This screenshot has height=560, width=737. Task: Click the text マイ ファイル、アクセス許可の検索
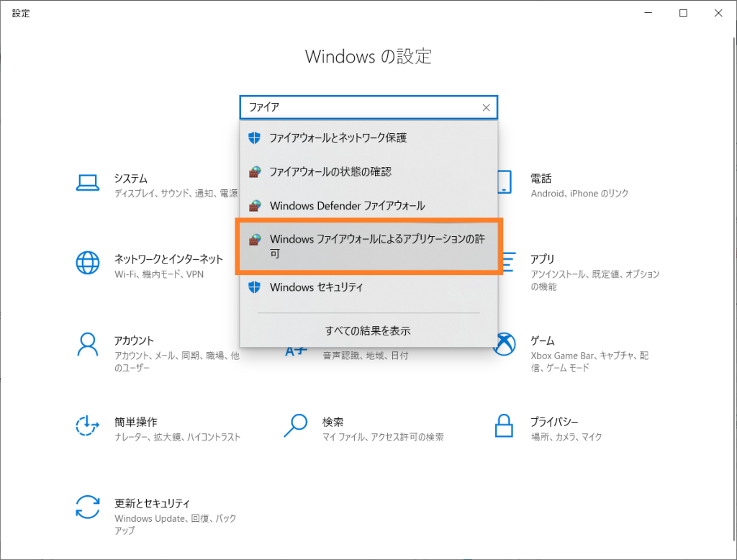click(383, 437)
